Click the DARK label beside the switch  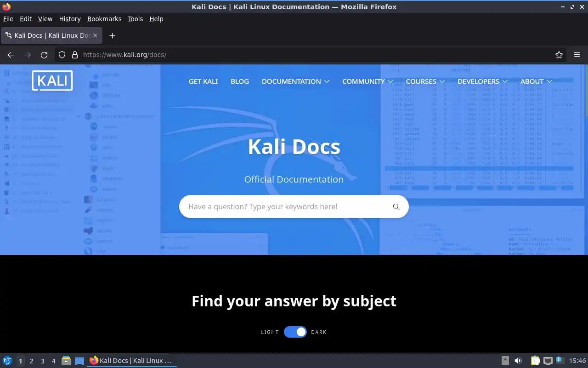click(319, 332)
